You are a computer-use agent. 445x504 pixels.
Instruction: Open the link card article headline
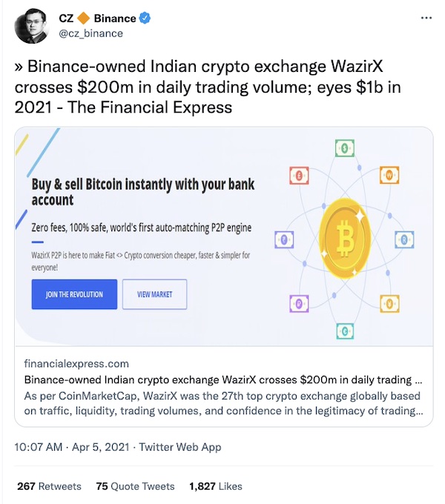224,378
